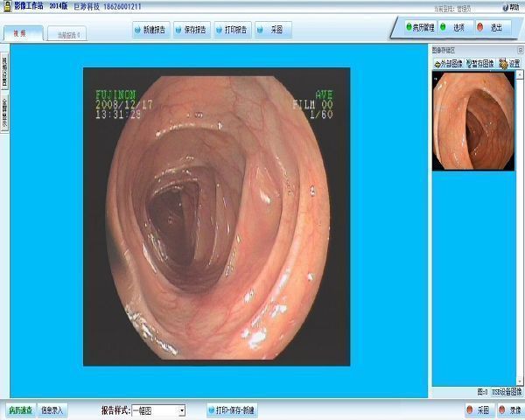This screenshot has height=420, width=525.
Task: Click the 采图 capture button in top toolbar
Action: tap(271, 29)
